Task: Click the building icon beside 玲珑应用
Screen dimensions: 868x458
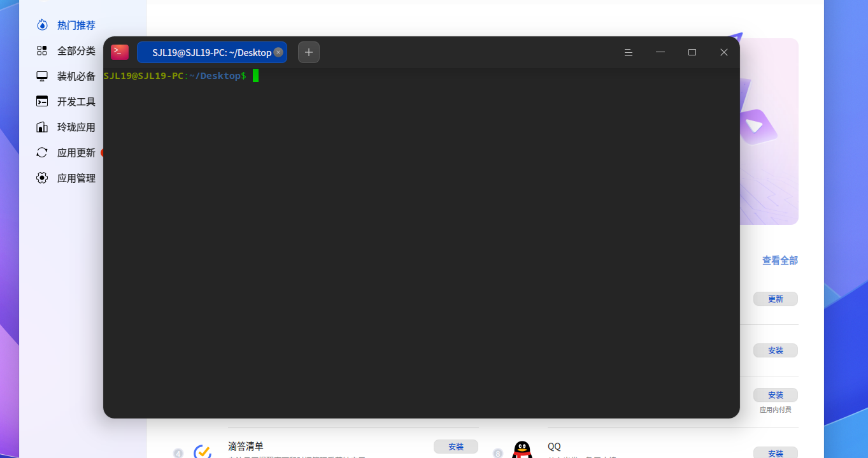Action: pos(42,127)
